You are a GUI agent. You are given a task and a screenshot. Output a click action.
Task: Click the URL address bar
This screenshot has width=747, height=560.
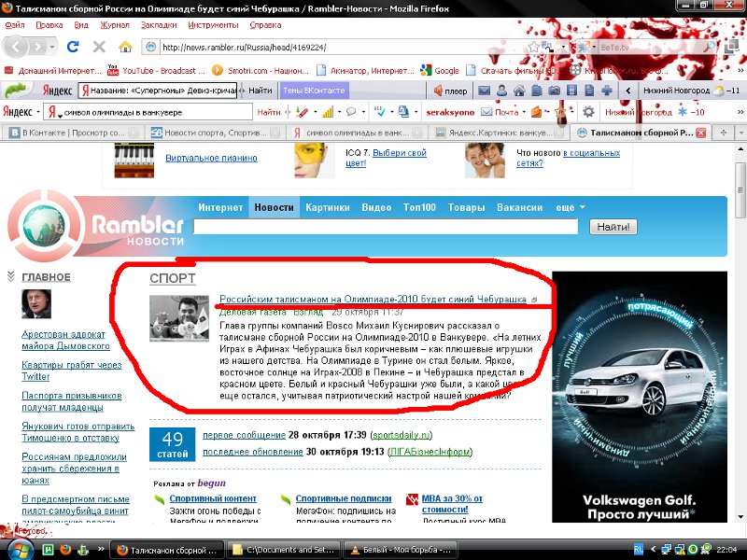pos(343,47)
